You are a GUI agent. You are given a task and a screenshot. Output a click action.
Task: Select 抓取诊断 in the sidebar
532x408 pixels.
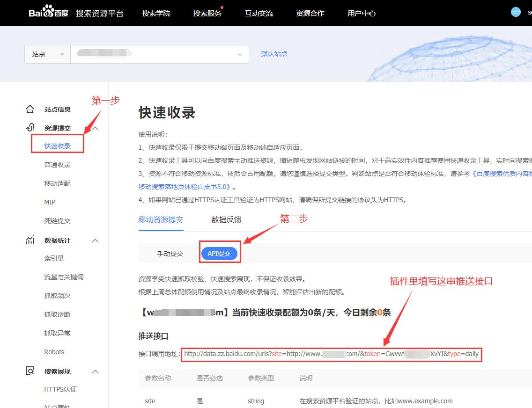[57, 314]
